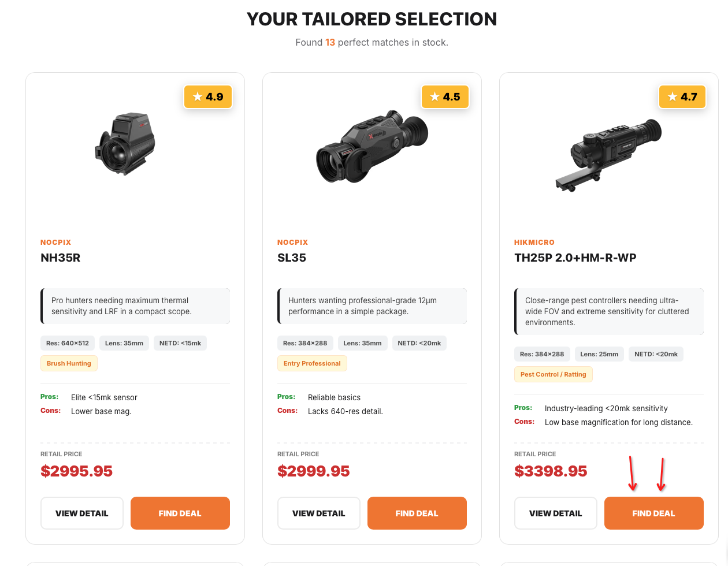This screenshot has width=728, height=566.
Task: Open VIEW DETAIL for the SL35
Action: tap(318, 513)
